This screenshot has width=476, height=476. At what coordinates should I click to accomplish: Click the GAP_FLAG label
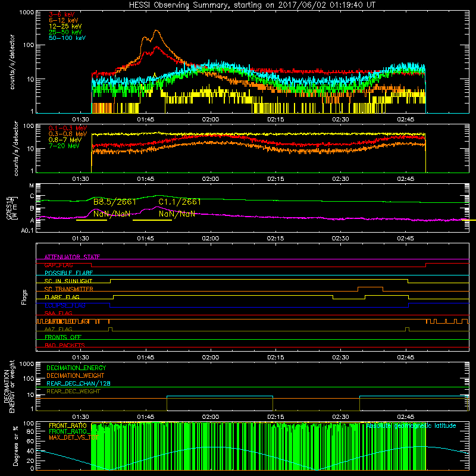point(58,265)
